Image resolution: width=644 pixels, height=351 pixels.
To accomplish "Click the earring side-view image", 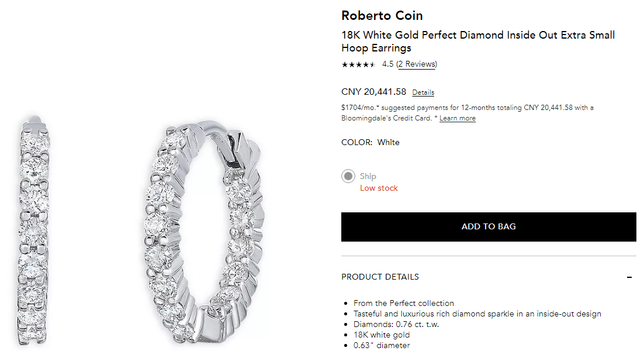I will point(33,232).
